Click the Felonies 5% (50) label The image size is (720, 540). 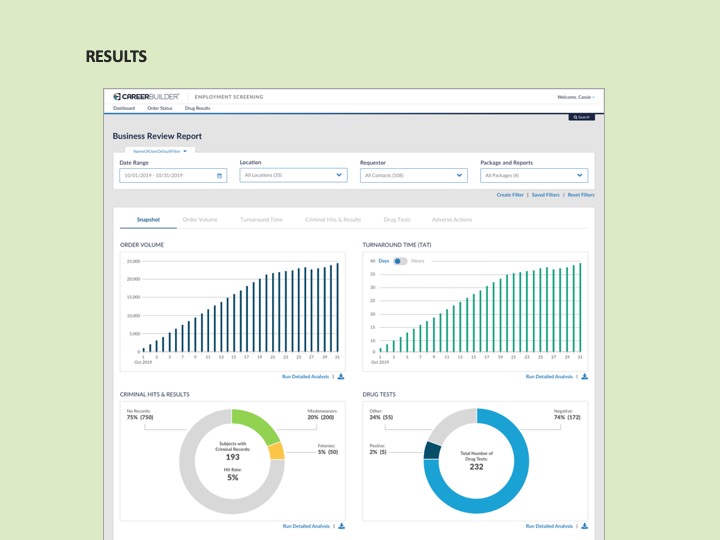(327, 449)
